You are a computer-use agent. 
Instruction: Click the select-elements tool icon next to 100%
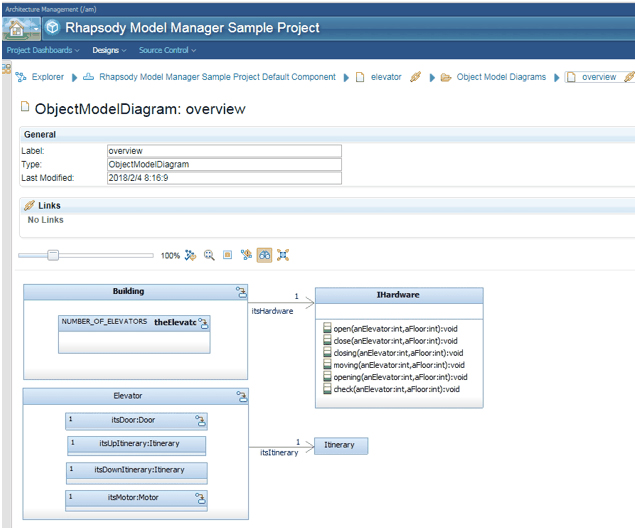(190, 255)
